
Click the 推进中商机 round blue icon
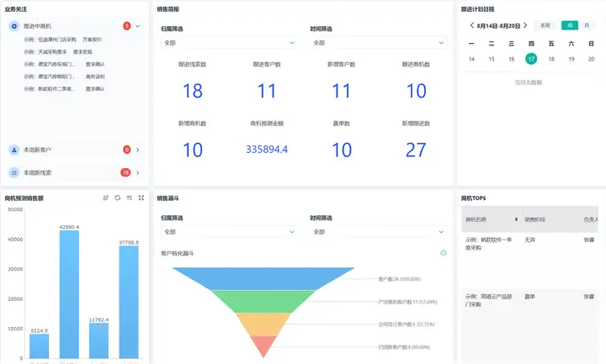click(x=14, y=26)
